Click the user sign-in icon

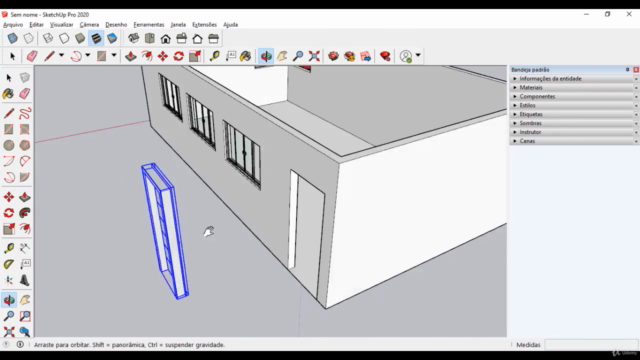(x=406, y=56)
